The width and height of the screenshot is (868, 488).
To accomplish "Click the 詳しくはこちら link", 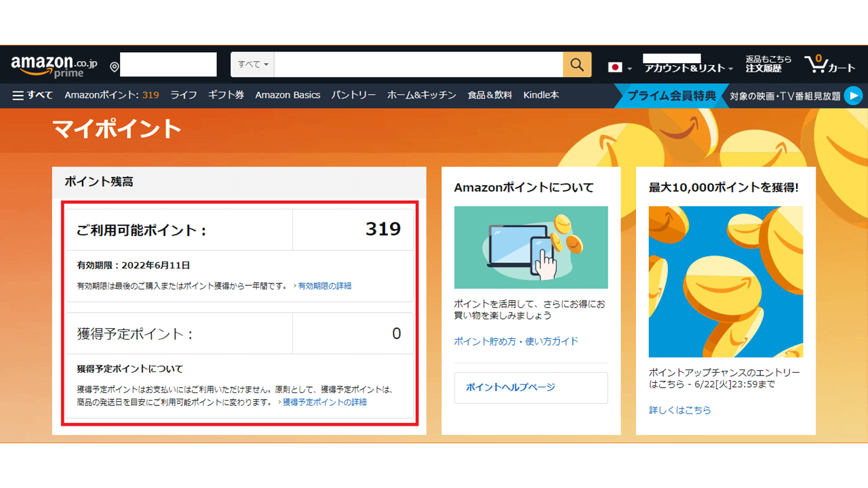I will [x=679, y=410].
